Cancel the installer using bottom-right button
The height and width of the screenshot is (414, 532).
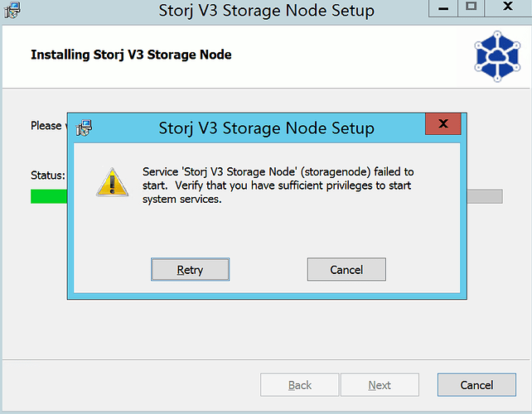click(476, 384)
